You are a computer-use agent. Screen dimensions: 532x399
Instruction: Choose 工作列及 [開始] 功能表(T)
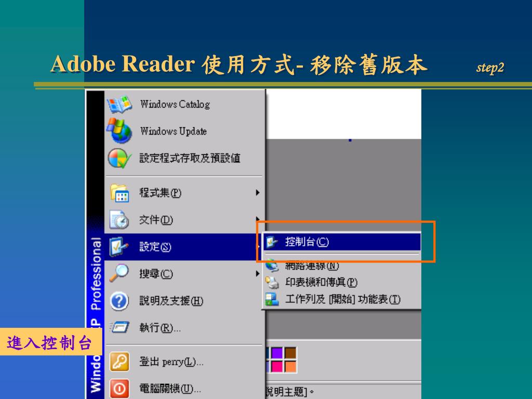[x=342, y=299]
